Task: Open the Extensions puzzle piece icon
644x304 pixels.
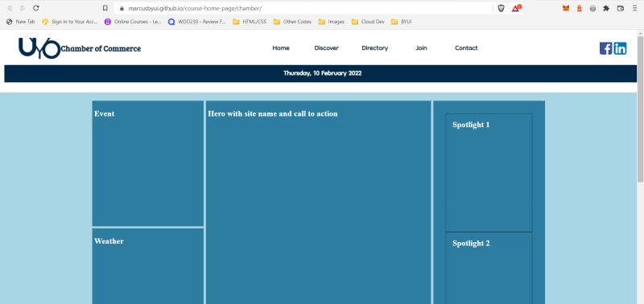Action: [606, 8]
